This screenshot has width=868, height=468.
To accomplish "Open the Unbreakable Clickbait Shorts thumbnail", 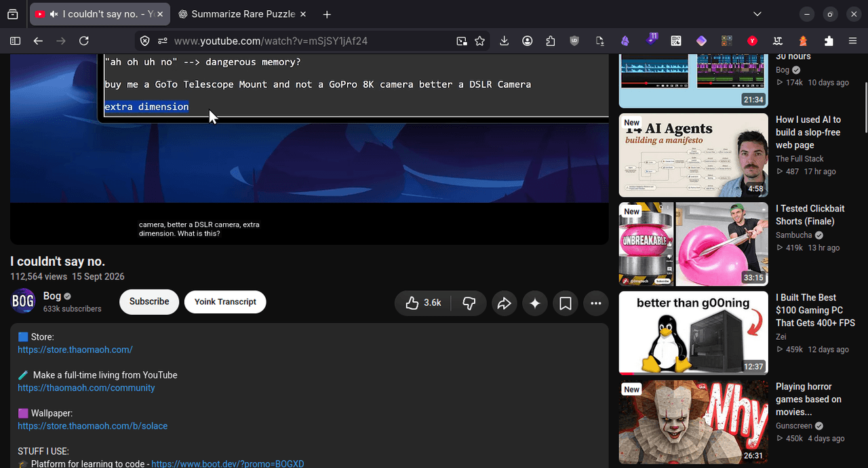I will coord(693,244).
